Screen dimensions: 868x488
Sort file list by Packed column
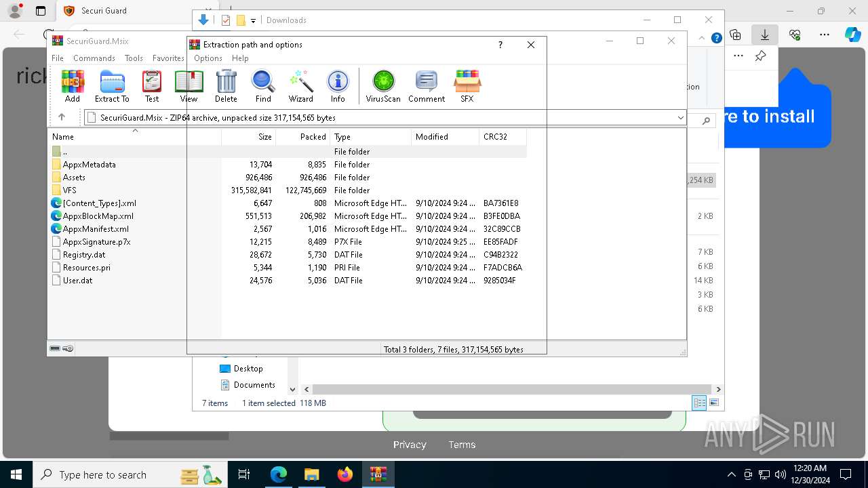tap(303, 137)
